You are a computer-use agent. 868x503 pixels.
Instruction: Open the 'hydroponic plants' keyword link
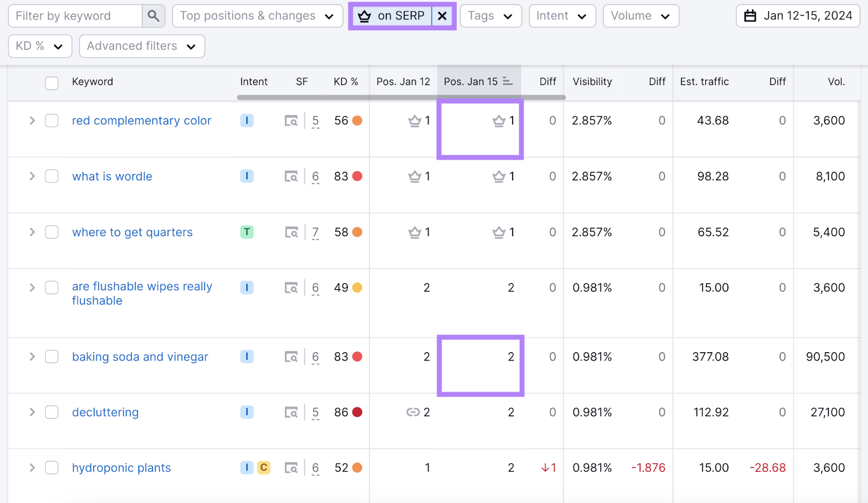[x=121, y=467]
